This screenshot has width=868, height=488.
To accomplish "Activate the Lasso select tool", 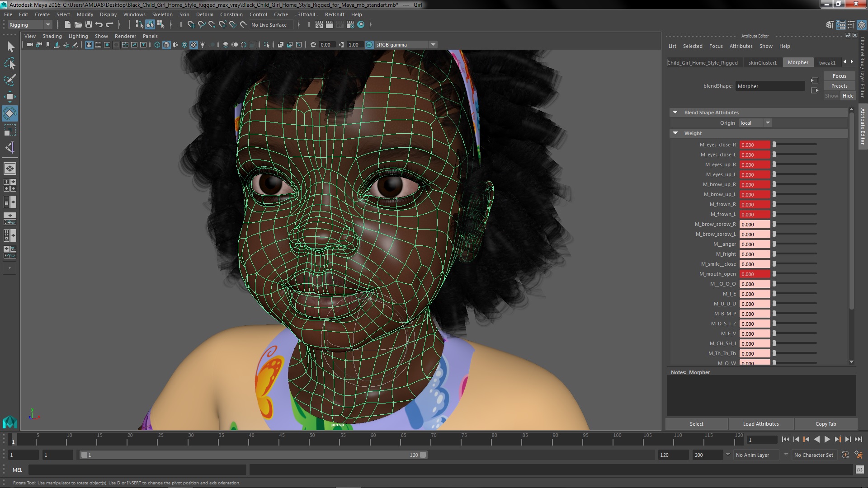I will (x=10, y=63).
